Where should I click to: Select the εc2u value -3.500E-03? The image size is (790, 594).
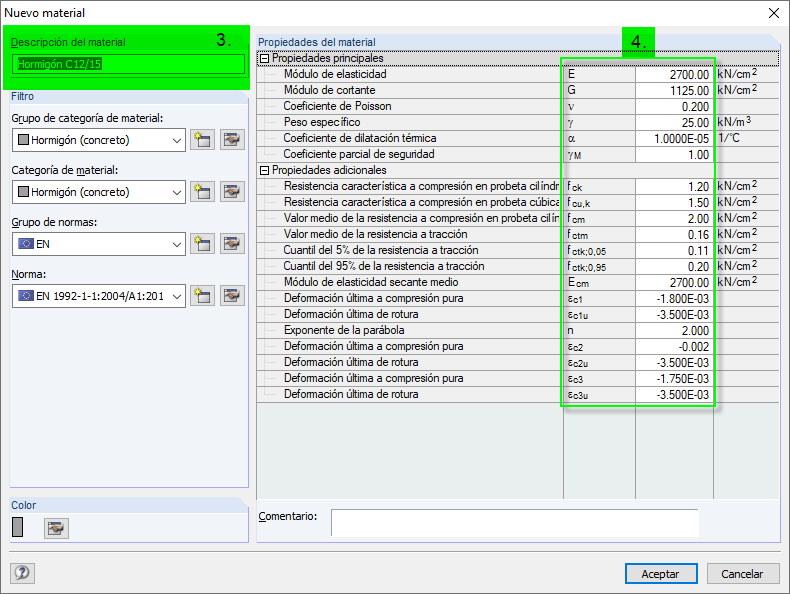[674, 363]
